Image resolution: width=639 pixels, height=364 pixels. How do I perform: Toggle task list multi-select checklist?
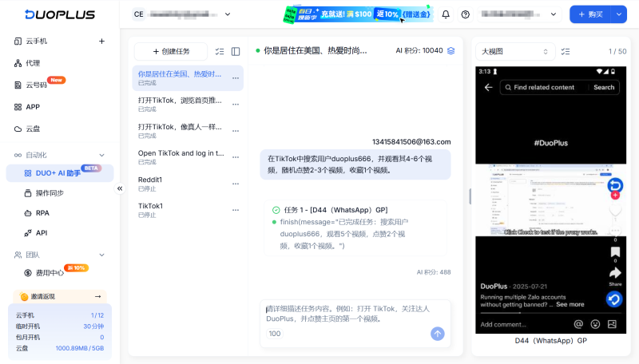[220, 51]
